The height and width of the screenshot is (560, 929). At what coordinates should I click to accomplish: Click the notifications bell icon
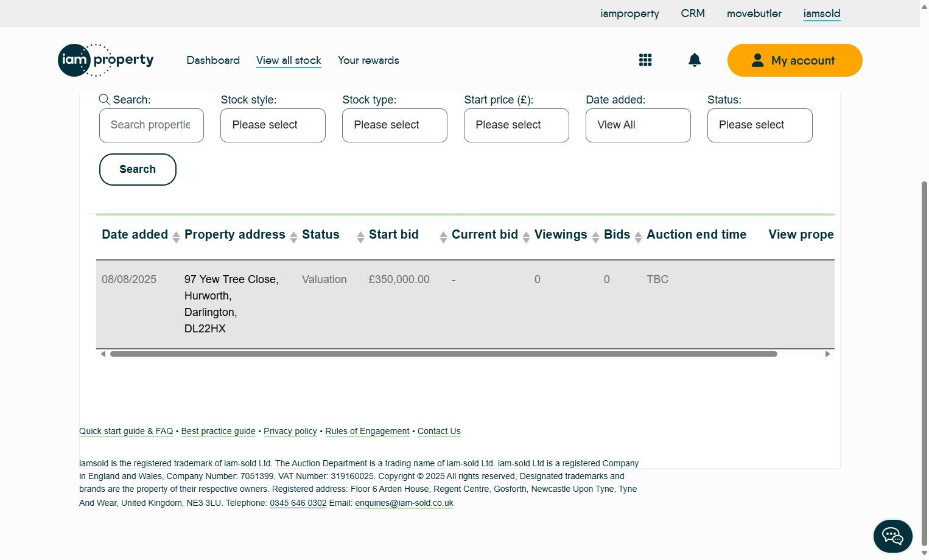click(695, 60)
